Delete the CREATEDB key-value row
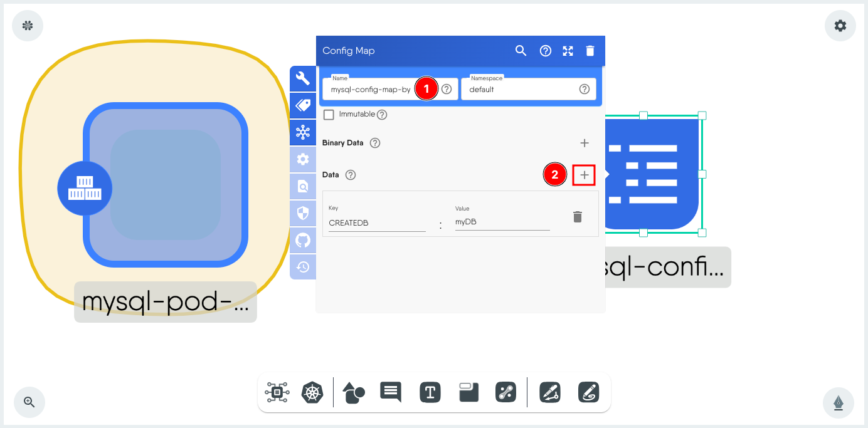868x428 pixels. 578,216
